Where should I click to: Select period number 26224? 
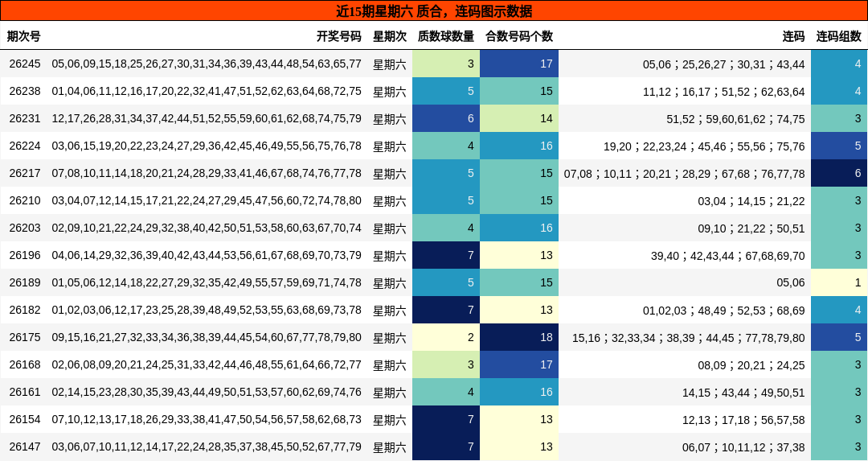click(25, 146)
